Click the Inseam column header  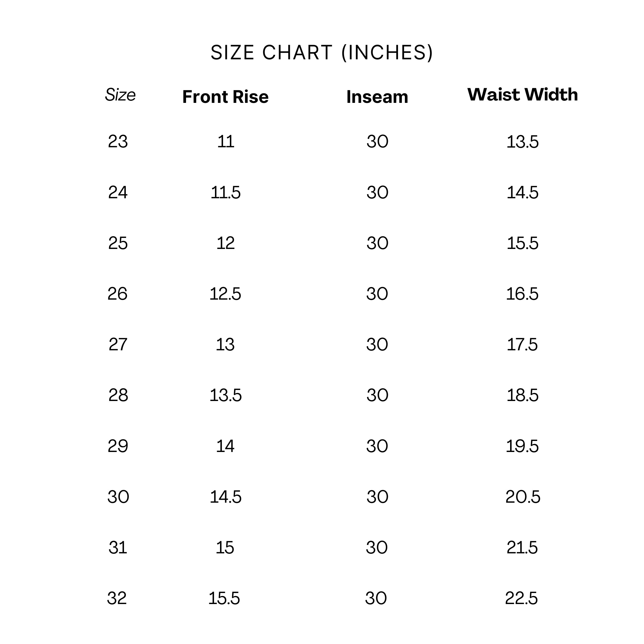tap(377, 97)
